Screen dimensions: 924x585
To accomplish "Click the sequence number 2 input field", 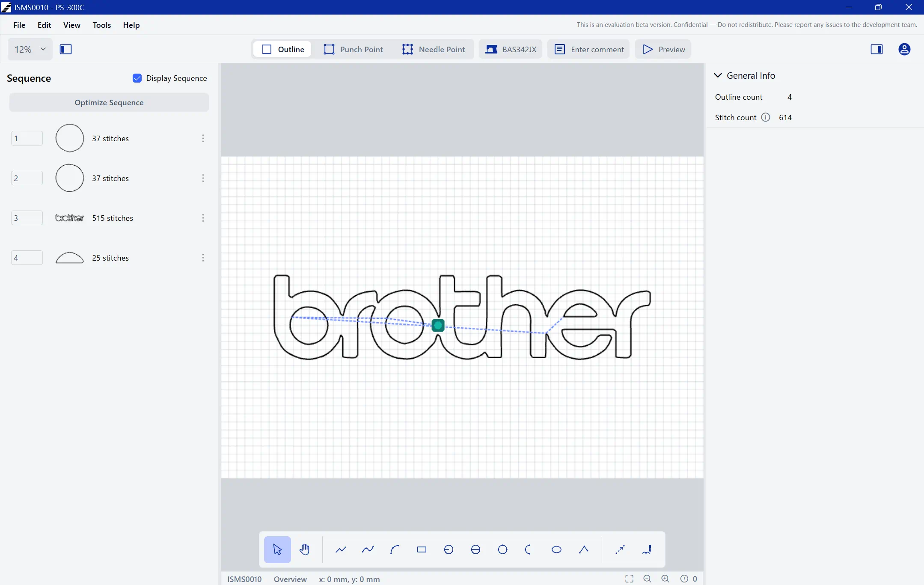I will point(27,178).
